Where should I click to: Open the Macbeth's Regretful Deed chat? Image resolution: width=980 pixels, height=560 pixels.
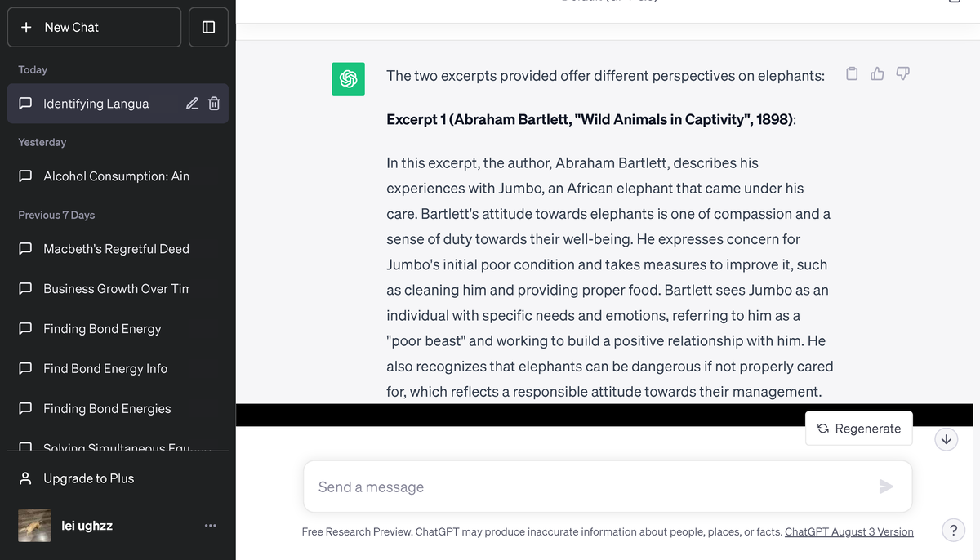[116, 249]
